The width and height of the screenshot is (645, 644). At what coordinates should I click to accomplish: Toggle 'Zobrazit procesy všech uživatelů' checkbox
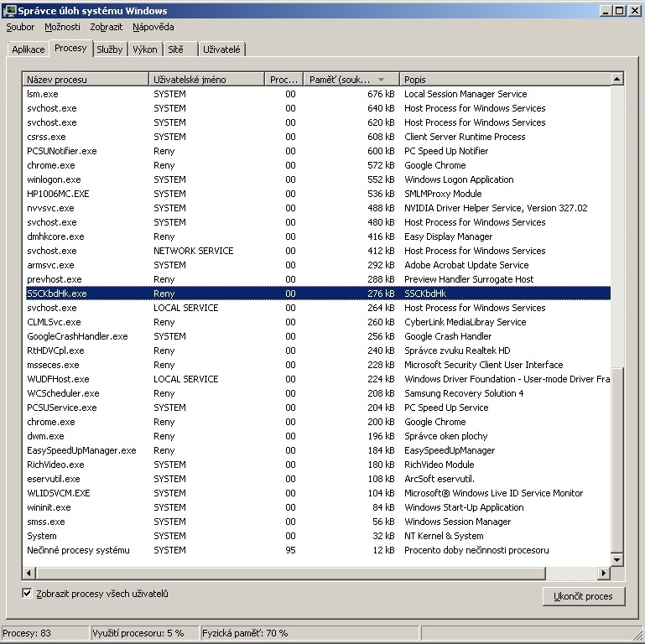(x=28, y=594)
